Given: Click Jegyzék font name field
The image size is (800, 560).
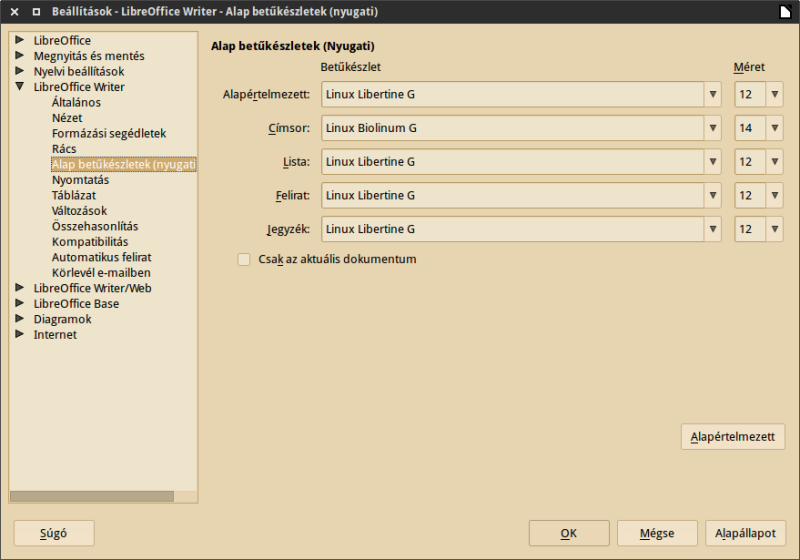Looking at the screenshot, I should point(513,229).
